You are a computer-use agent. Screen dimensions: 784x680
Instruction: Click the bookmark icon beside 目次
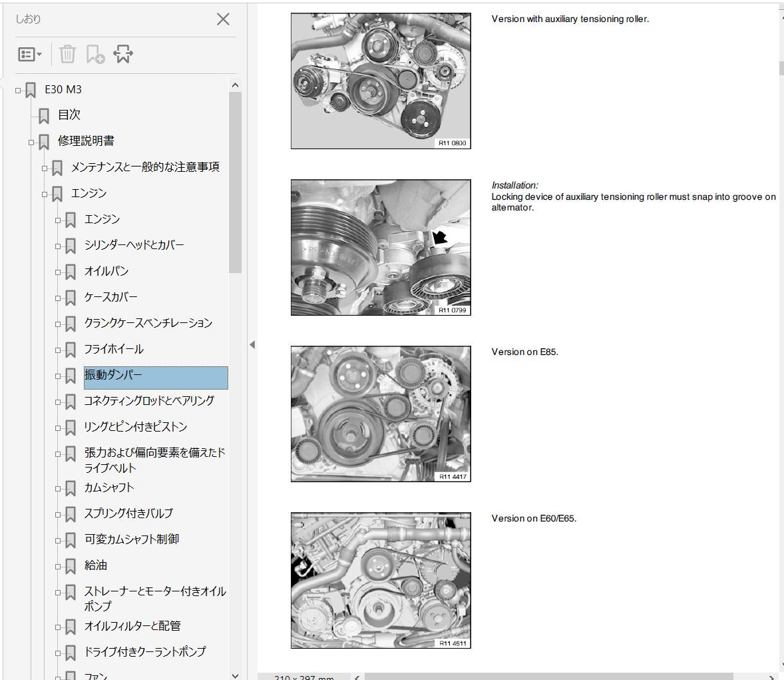point(44,116)
